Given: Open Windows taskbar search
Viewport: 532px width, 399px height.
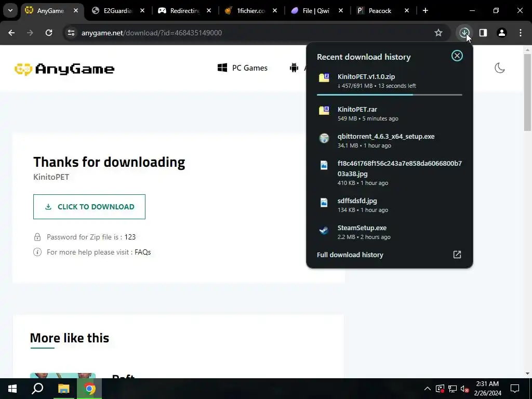Looking at the screenshot, I should click(37, 389).
